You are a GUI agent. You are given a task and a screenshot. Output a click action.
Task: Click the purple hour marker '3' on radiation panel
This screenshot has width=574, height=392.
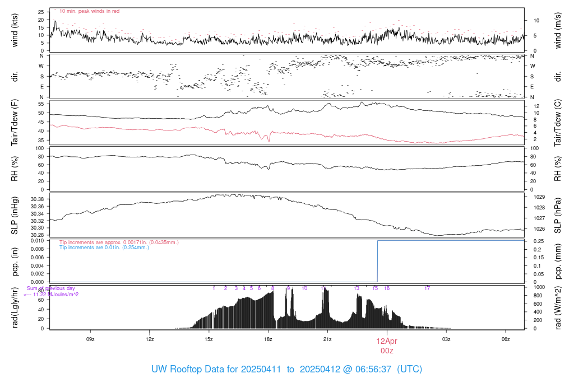(x=236, y=288)
